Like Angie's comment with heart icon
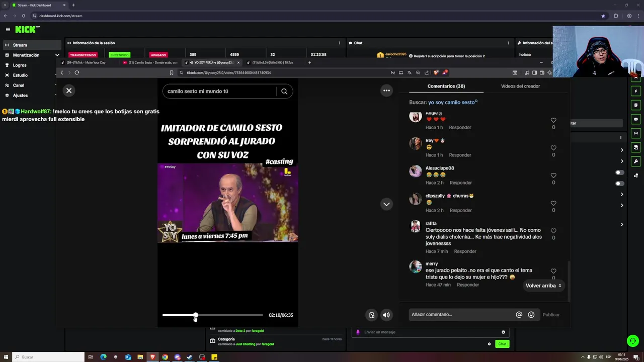644x362 pixels. (x=553, y=120)
